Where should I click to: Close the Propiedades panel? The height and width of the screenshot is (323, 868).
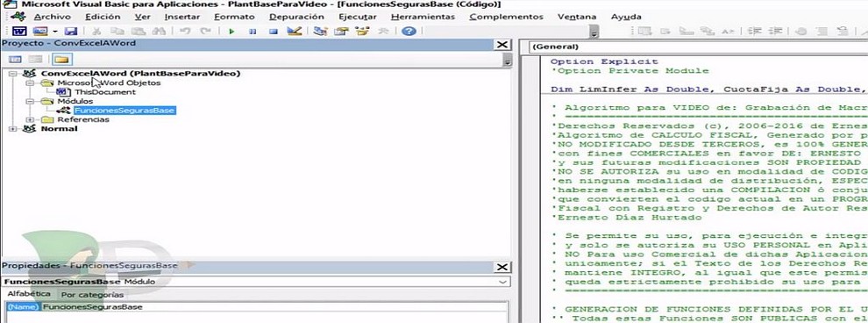pyautogui.click(x=502, y=267)
